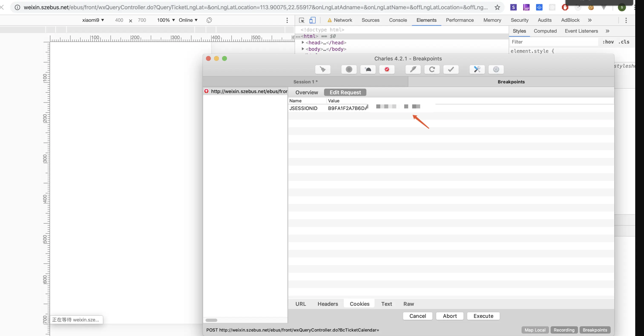Select the Edit Request tab
The height and width of the screenshot is (336, 644).
pyautogui.click(x=345, y=92)
